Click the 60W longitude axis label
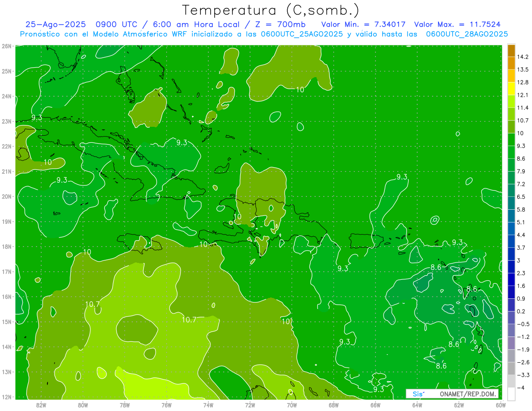 501,405
